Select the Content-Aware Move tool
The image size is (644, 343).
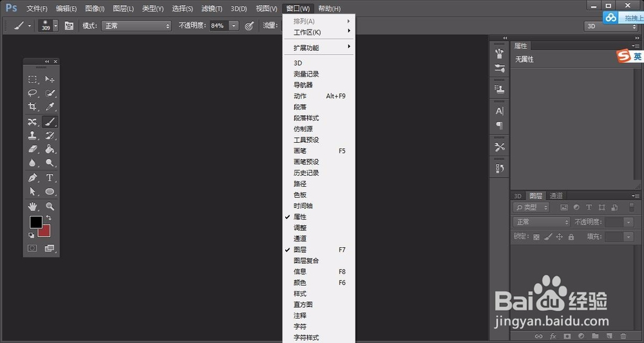click(x=32, y=122)
